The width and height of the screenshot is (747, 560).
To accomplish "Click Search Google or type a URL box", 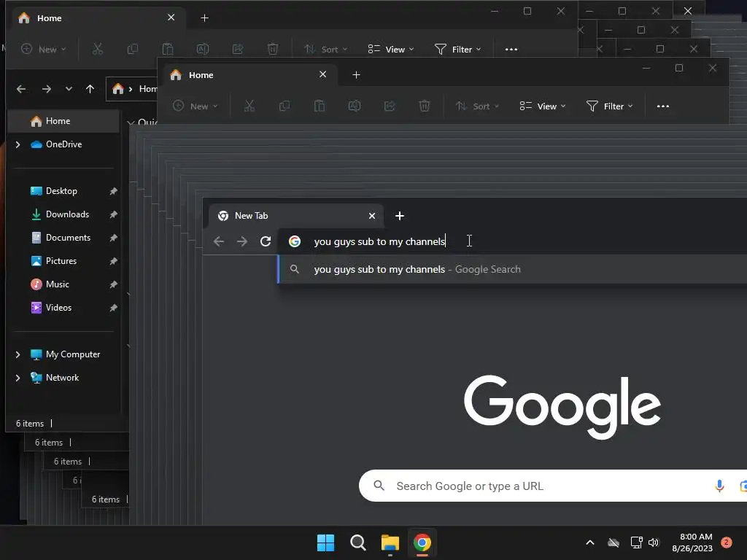I will (553, 486).
